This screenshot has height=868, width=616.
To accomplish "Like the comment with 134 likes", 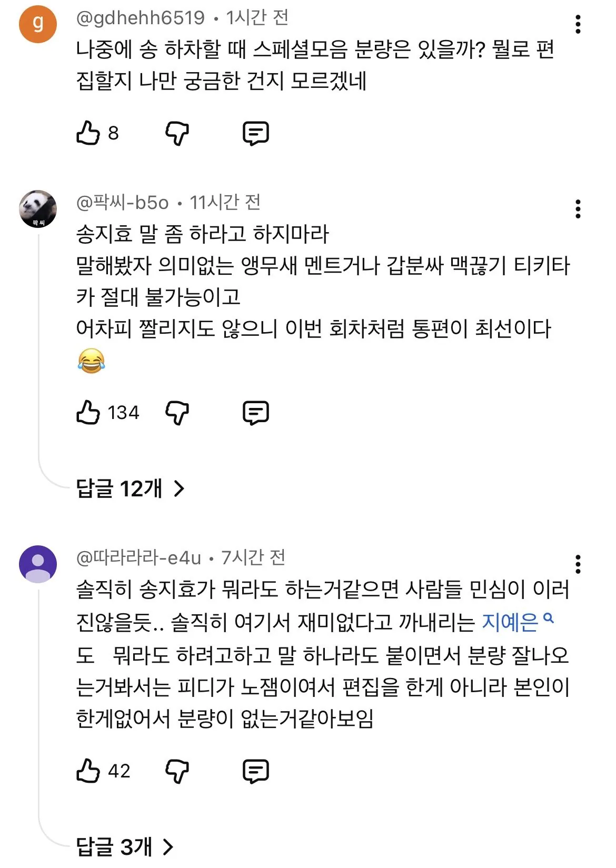I will [88, 412].
